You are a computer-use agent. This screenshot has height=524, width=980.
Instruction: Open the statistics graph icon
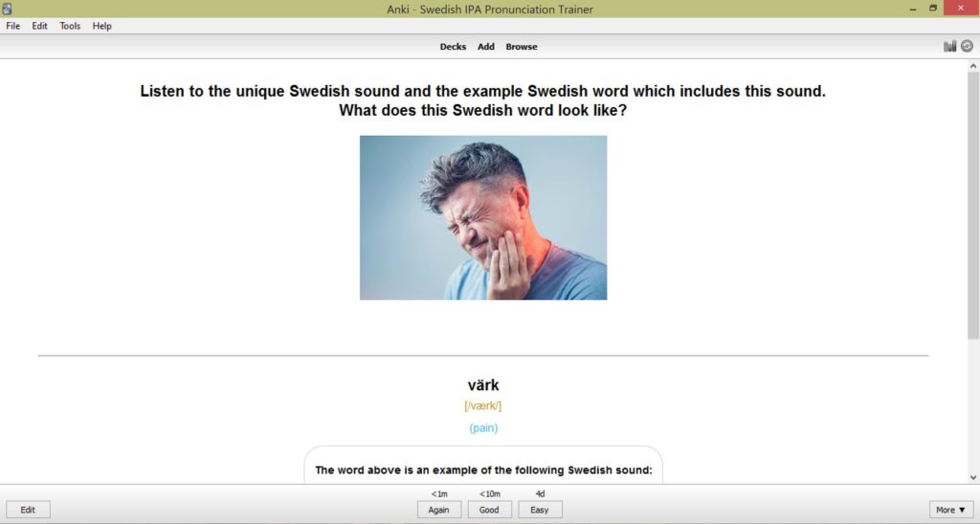949,46
